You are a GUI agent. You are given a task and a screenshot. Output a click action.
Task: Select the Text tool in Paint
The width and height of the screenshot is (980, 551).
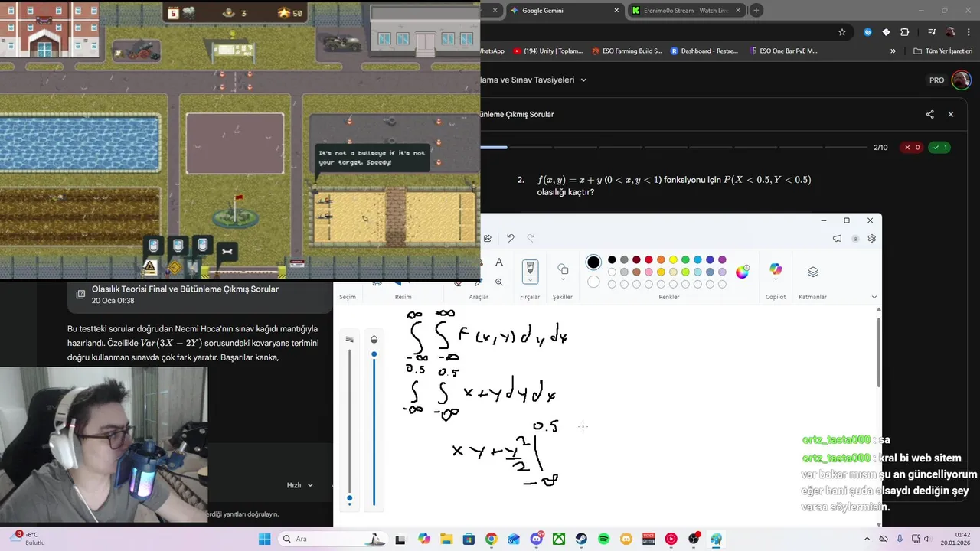click(499, 262)
